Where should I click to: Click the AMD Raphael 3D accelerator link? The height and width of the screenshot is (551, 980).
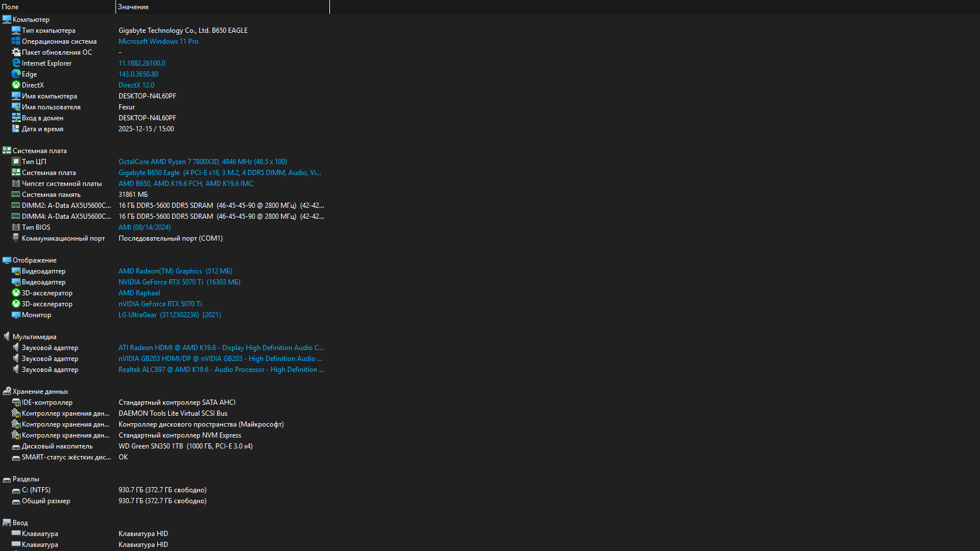click(139, 293)
